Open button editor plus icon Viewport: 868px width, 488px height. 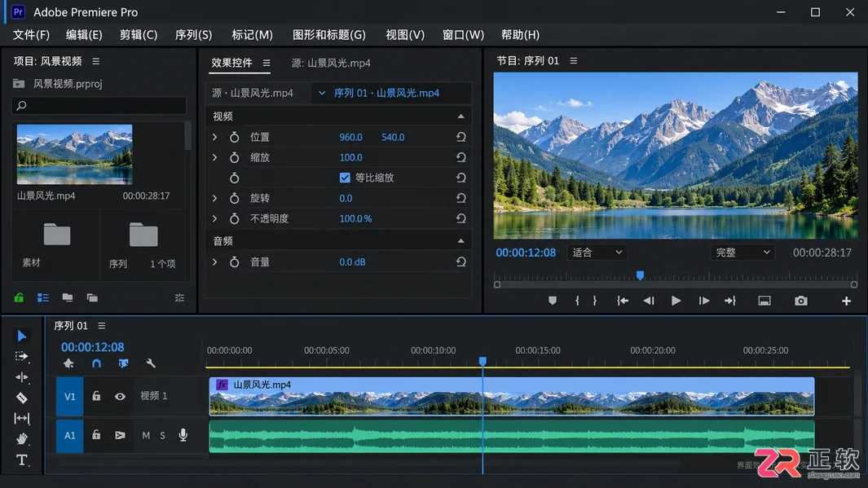[847, 301]
